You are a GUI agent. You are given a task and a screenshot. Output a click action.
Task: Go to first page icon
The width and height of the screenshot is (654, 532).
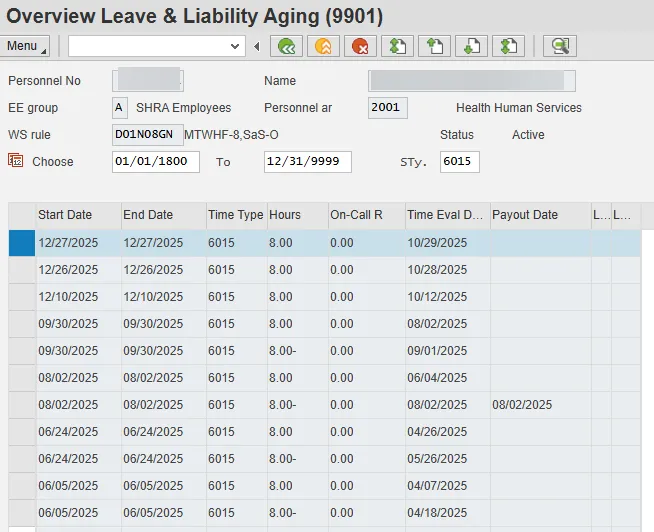(399, 46)
